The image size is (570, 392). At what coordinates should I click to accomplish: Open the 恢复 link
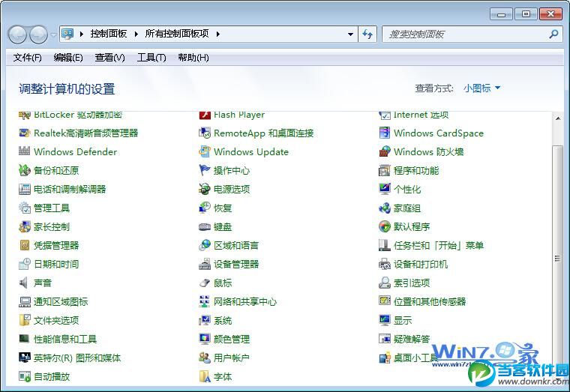coord(223,208)
